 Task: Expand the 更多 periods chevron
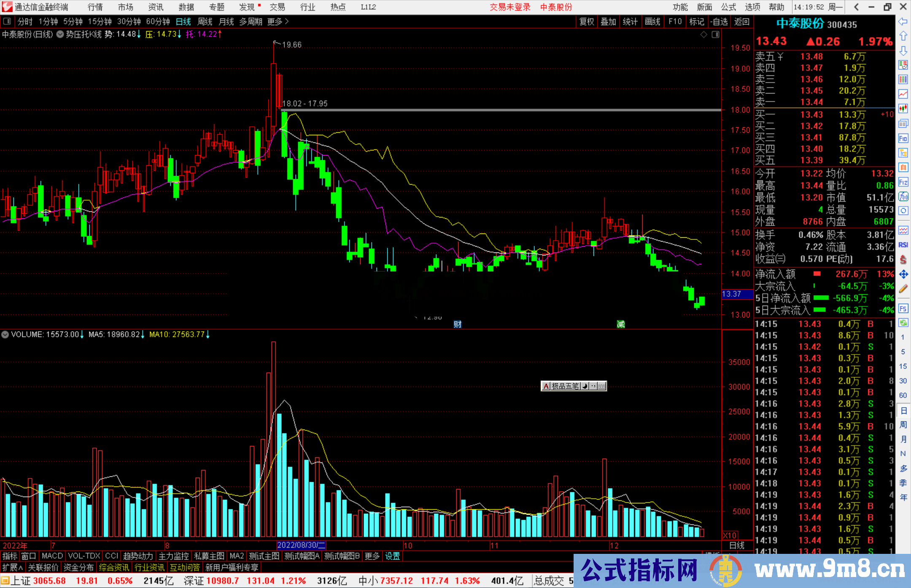287,21
